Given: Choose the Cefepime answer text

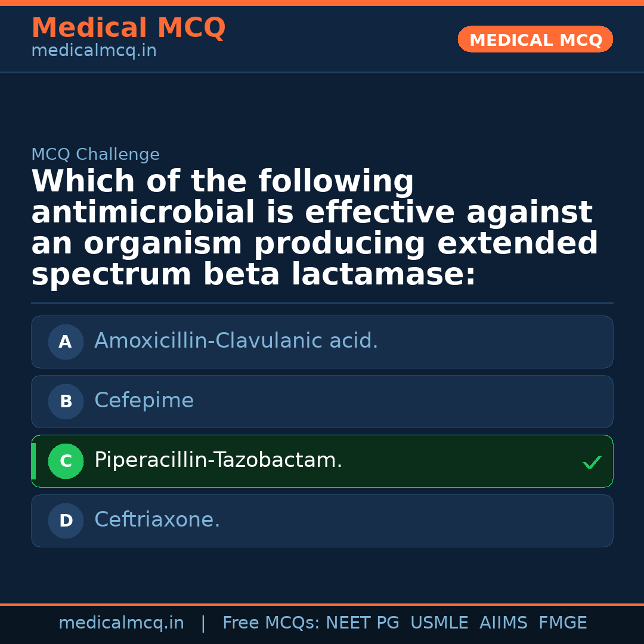Looking at the screenshot, I should (144, 401).
